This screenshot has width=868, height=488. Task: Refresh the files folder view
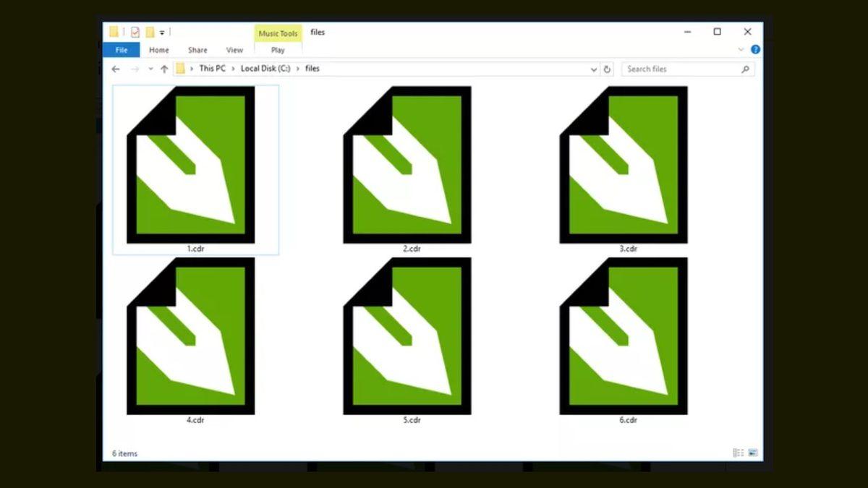(x=607, y=69)
